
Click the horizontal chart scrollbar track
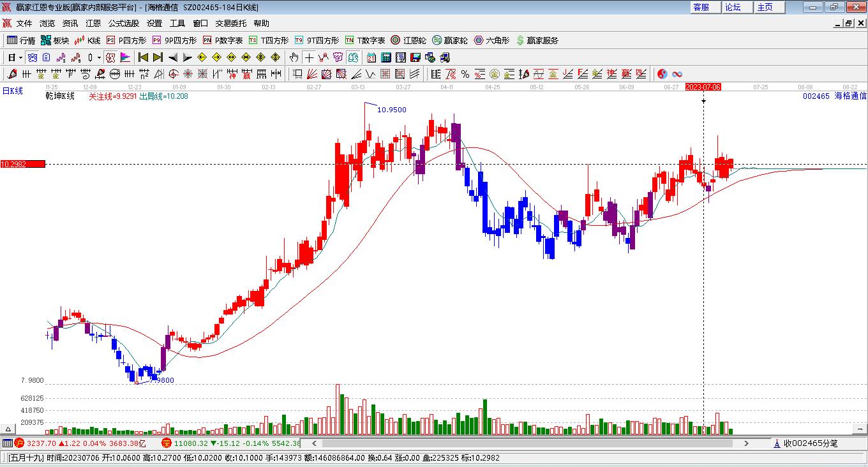[530, 443]
